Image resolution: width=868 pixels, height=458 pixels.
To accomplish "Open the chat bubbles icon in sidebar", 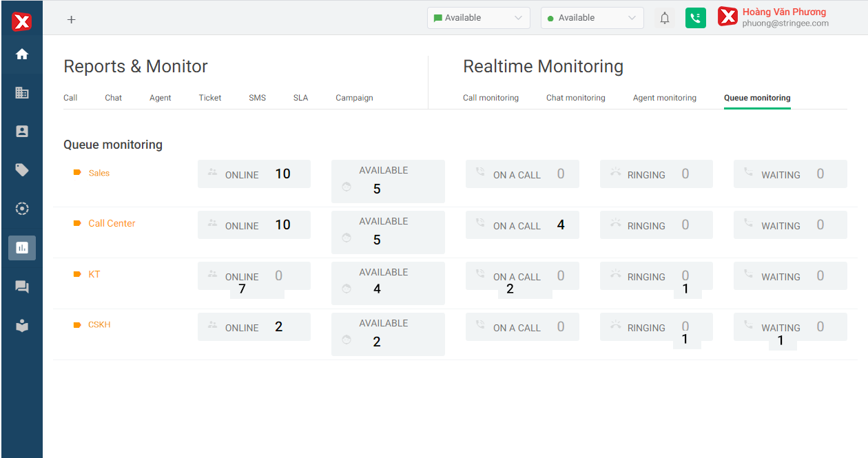I will point(22,287).
